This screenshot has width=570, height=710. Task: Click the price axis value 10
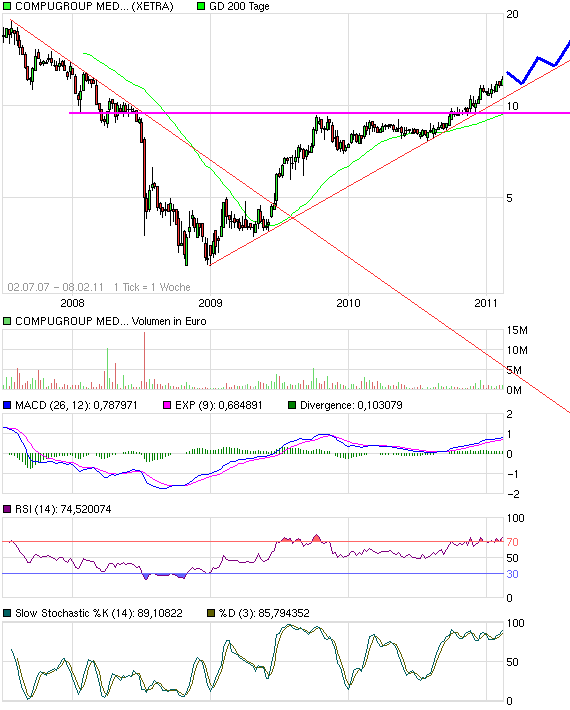coord(513,106)
